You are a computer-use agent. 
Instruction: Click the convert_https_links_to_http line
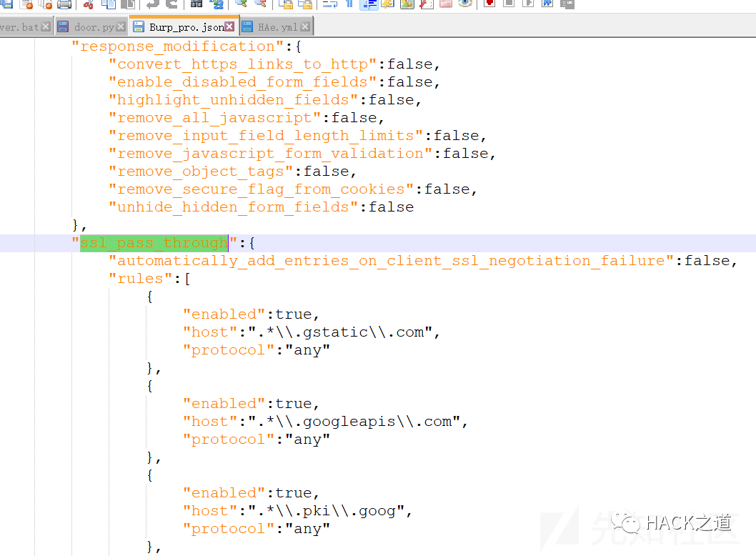(274, 64)
